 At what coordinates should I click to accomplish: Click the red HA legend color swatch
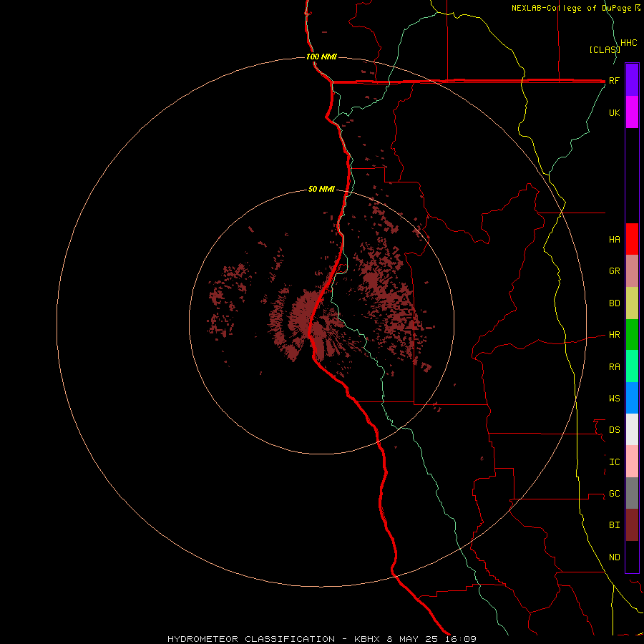click(632, 239)
